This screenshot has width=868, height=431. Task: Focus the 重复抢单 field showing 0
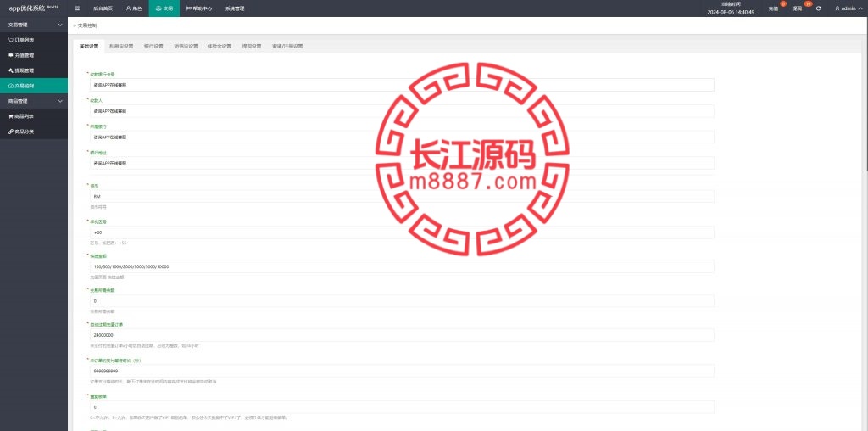click(402, 407)
